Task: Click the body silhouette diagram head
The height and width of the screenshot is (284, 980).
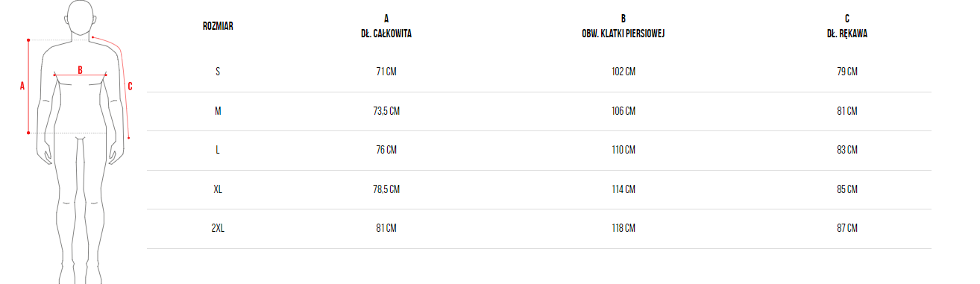Action: [80, 17]
